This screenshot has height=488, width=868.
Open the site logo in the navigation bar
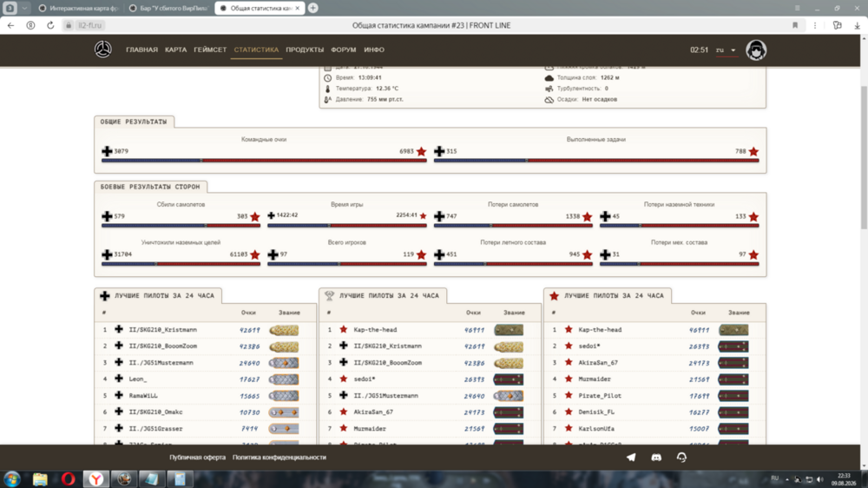pos(103,49)
